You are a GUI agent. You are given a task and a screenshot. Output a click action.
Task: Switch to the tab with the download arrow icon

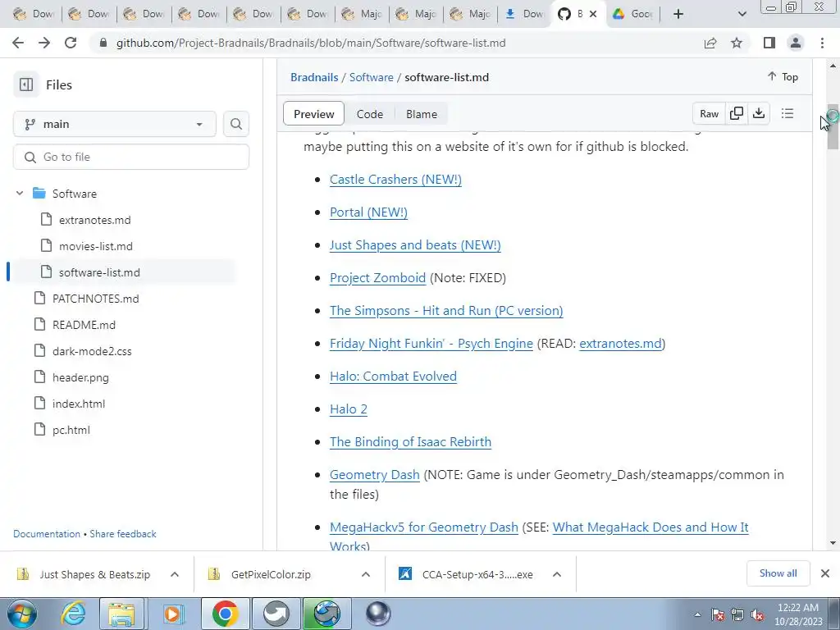(x=524, y=14)
